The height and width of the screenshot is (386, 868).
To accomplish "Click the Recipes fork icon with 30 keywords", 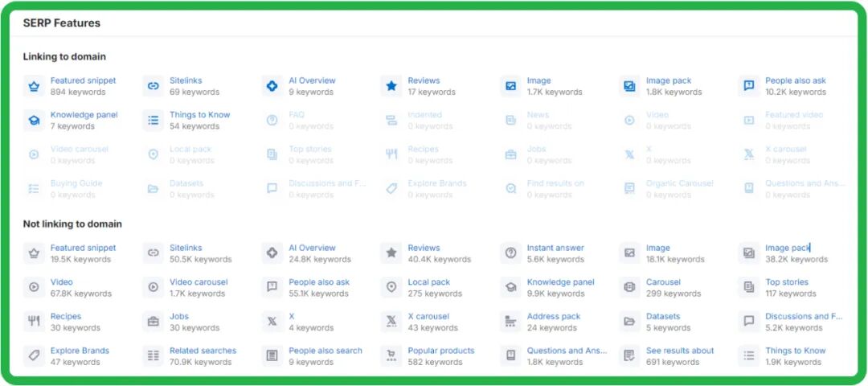I will point(34,322).
